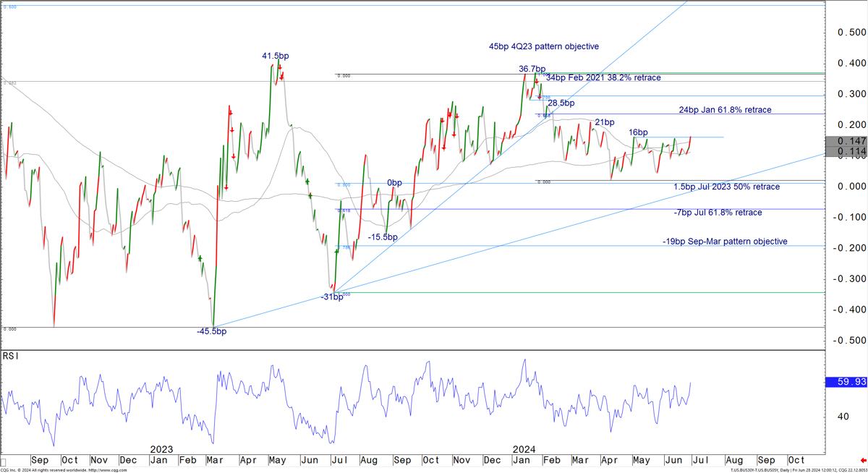Click the 2024 year label on time axis

click(523, 448)
